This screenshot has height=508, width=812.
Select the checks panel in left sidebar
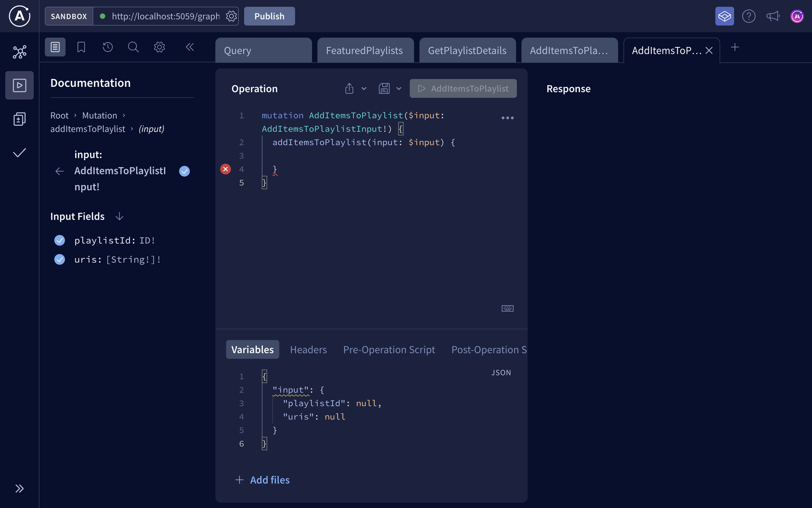coord(19,153)
